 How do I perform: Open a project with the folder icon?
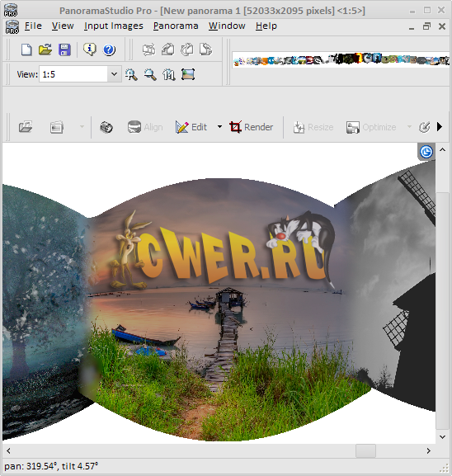(x=45, y=49)
